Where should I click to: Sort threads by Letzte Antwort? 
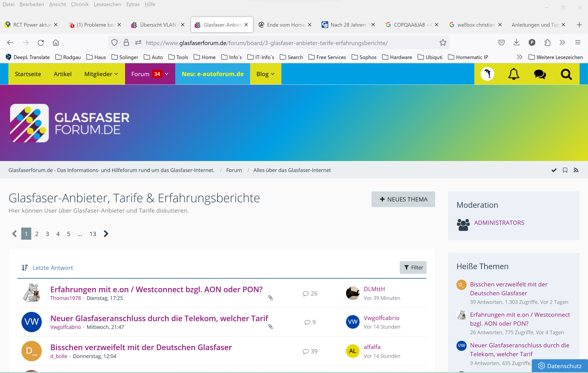pyautogui.click(x=53, y=268)
